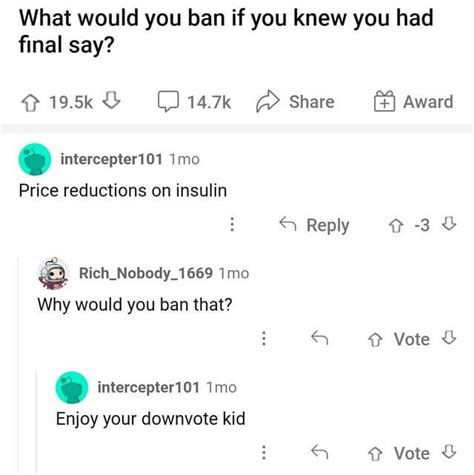Open options menu on 'Enjoy your downvote kid'

pos(264,452)
